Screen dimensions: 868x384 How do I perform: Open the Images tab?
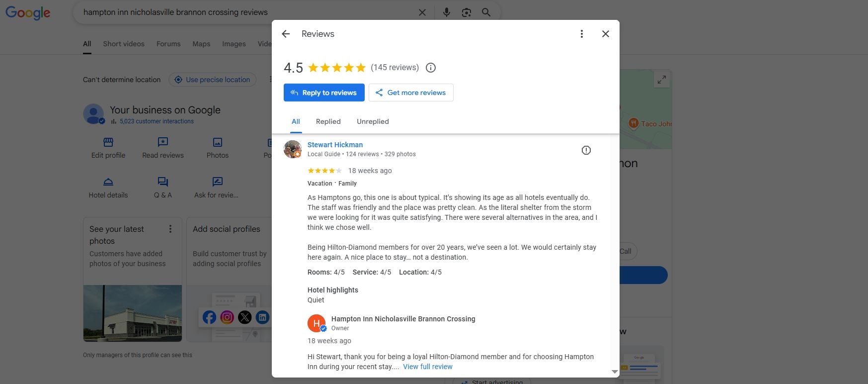234,44
